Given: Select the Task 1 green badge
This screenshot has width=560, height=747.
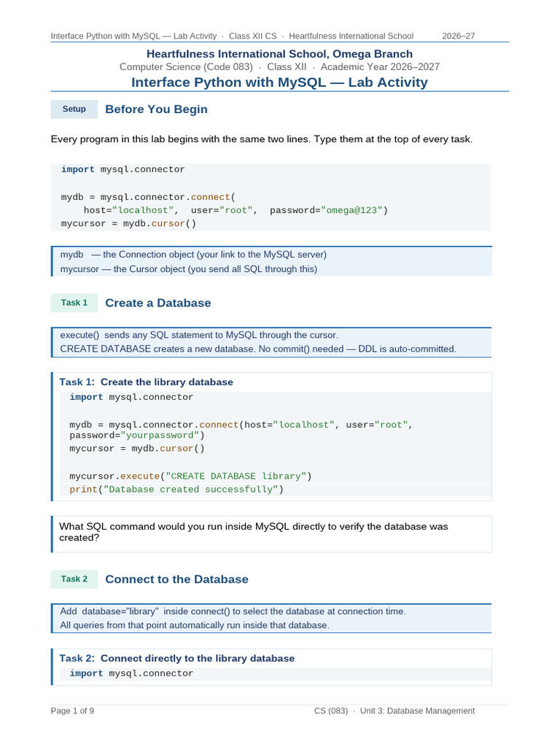Looking at the screenshot, I should 74,303.
